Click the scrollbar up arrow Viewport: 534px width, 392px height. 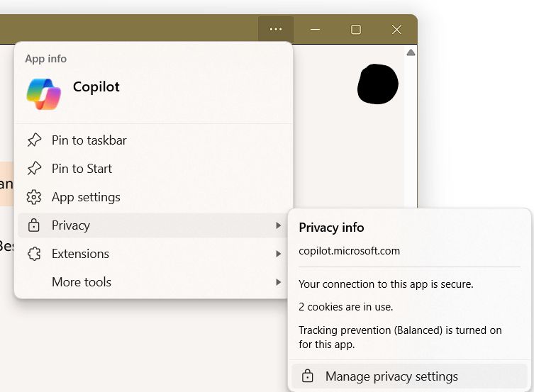(411, 52)
